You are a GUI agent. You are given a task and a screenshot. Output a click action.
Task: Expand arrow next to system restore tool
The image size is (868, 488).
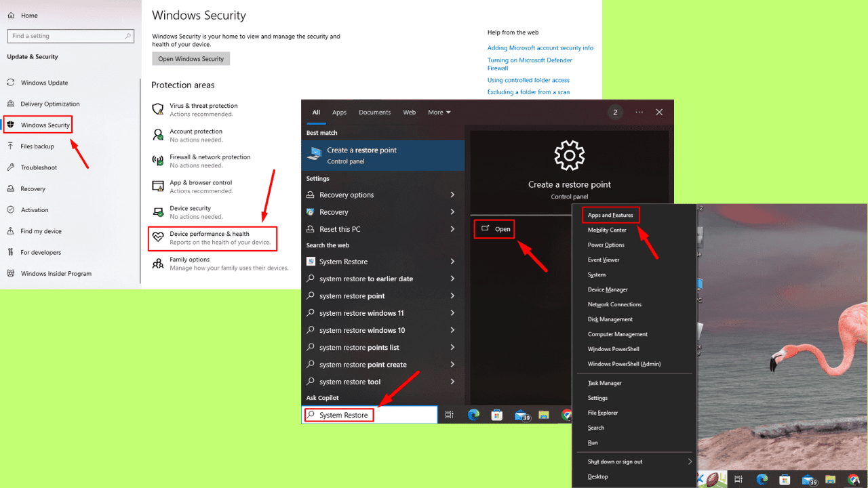(x=452, y=382)
